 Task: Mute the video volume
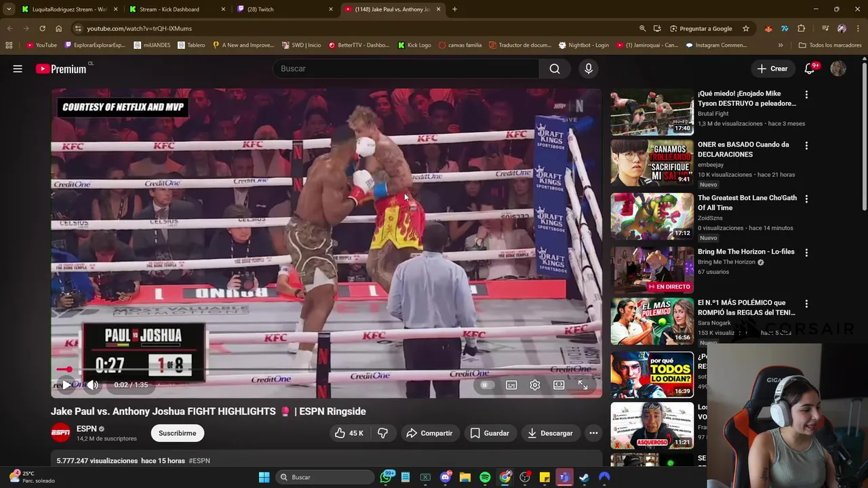point(93,385)
